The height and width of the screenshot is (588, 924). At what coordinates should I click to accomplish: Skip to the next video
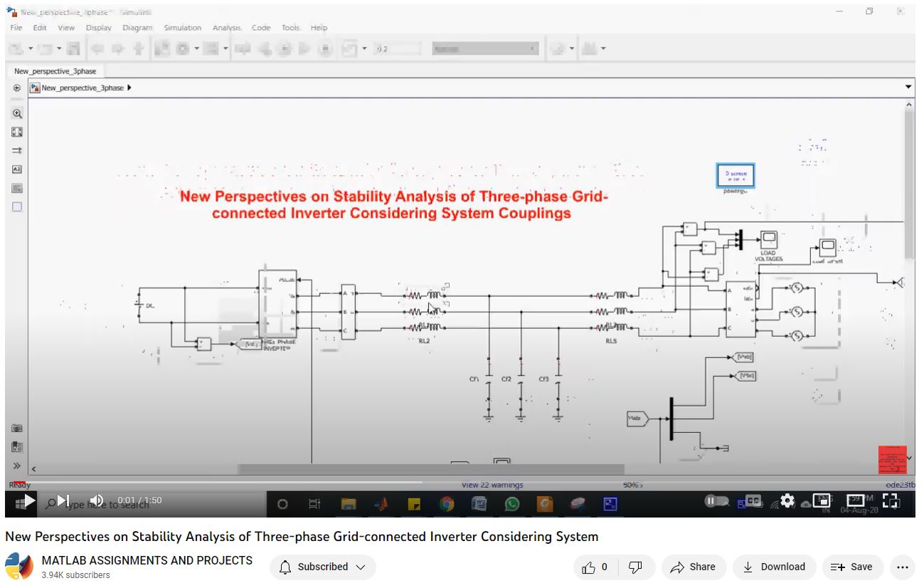pyautogui.click(x=63, y=501)
